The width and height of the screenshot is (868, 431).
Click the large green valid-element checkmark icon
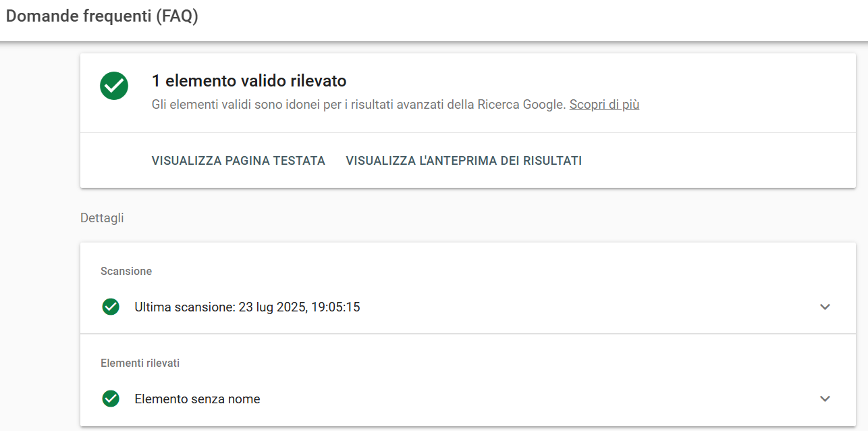pyautogui.click(x=114, y=86)
